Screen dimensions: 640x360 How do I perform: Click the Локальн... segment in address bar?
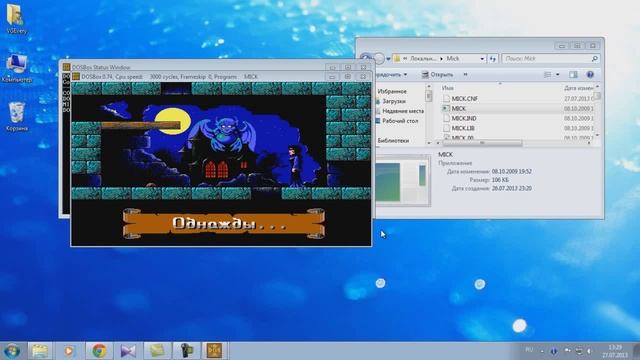click(x=423, y=59)
